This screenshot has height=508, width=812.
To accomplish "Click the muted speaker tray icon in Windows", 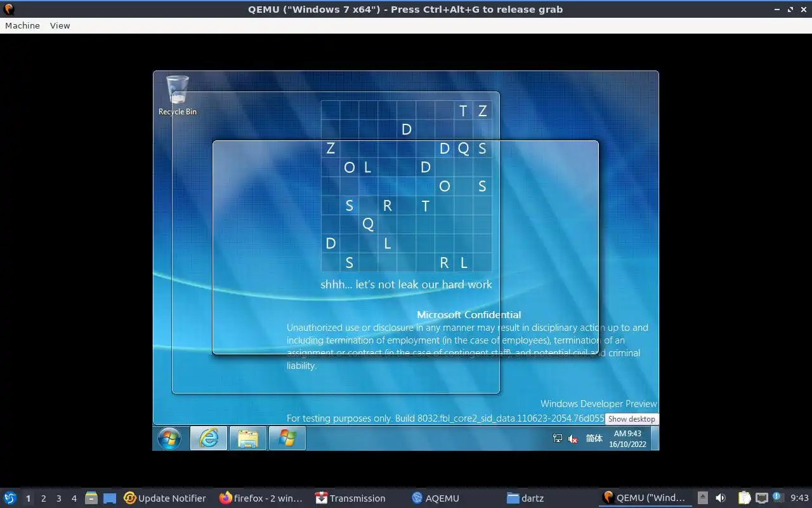I will 573,438.
